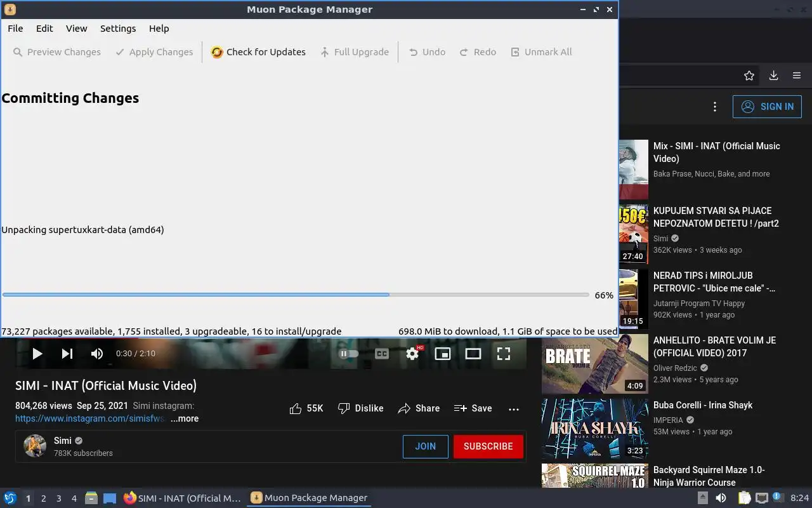Switch to virtual desktop 3
812x508 pixels.
(x=58, y=498)
